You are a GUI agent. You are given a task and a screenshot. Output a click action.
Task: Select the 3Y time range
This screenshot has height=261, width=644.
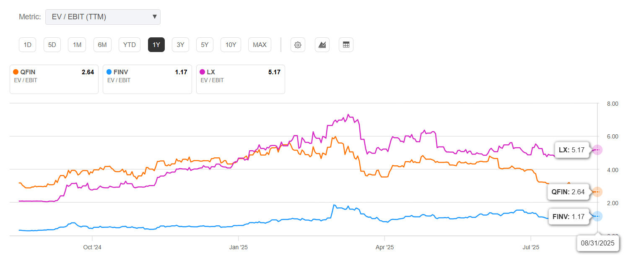180,44
